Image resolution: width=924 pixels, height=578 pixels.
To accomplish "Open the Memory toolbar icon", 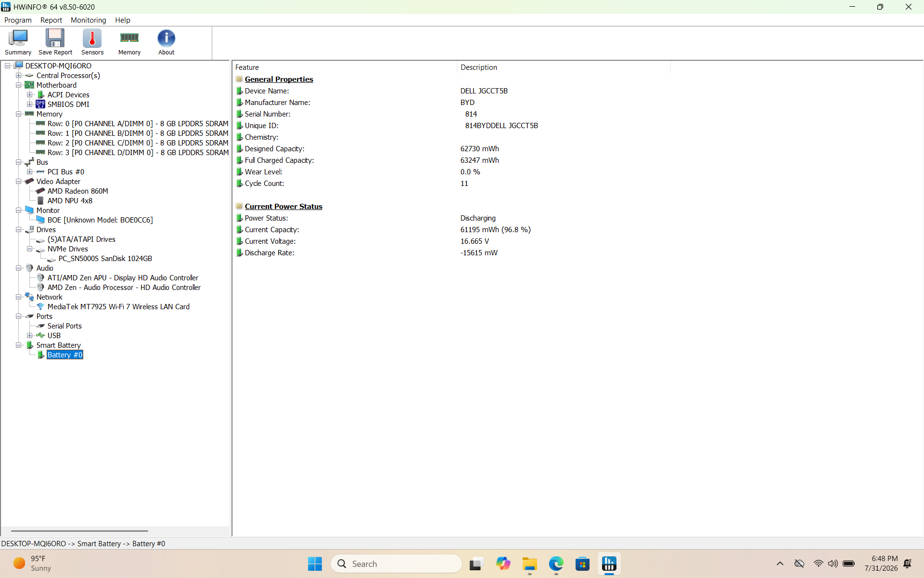I will tap(129, 42).
